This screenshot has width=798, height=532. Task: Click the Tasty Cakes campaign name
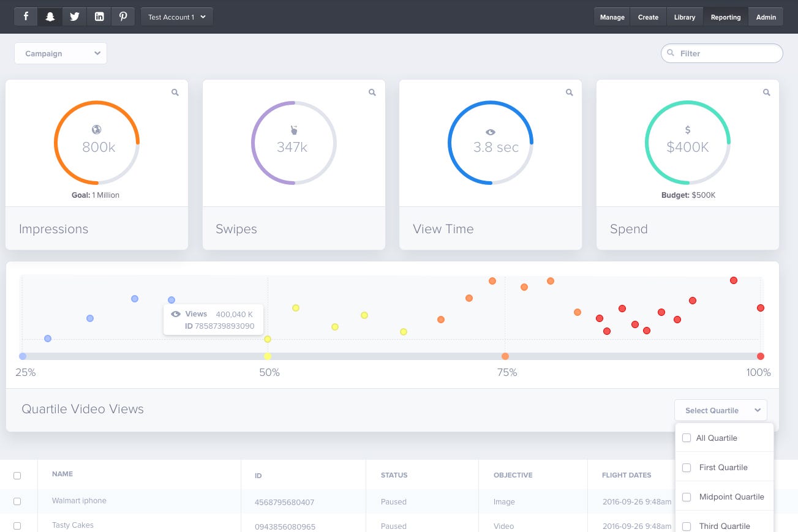click(73, 525)
